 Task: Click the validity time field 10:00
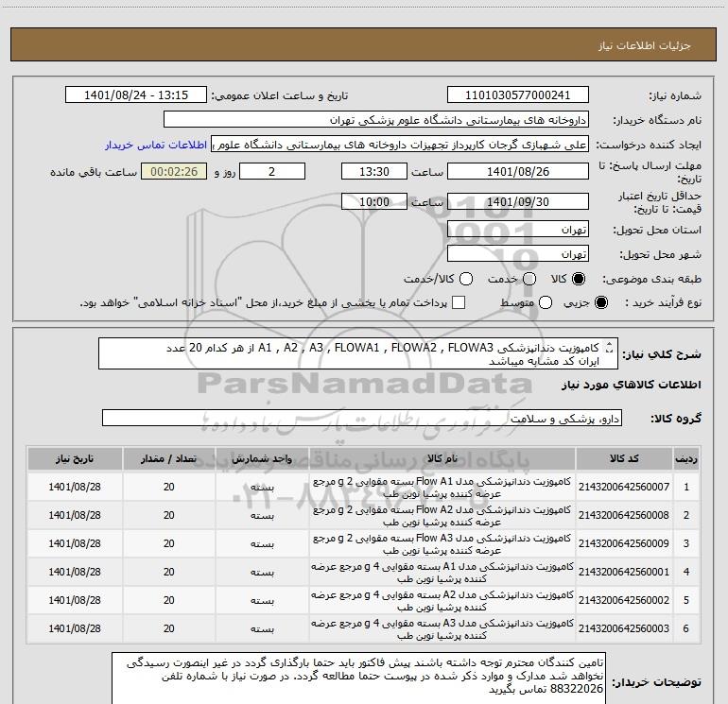coord(374,202)
